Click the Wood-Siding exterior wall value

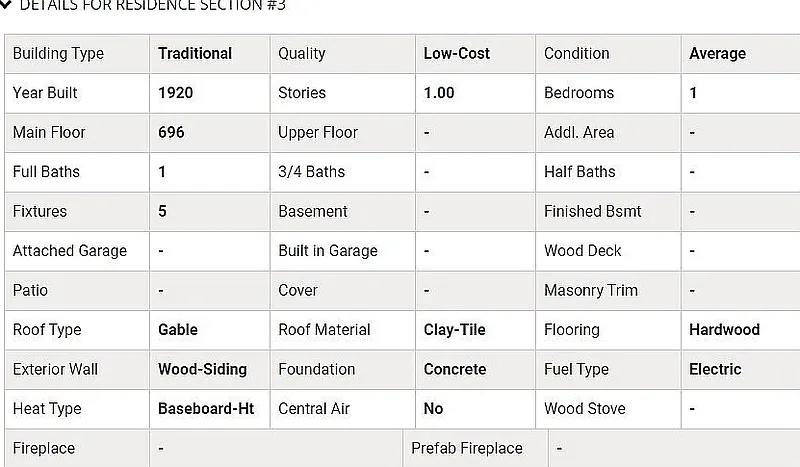(202, 369)
